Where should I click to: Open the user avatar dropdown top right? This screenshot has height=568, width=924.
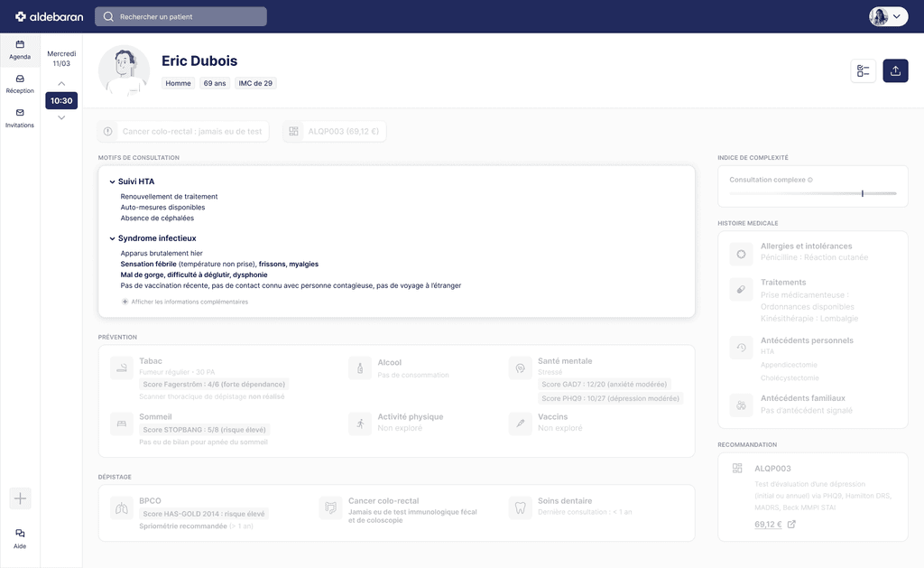point(887,15)
